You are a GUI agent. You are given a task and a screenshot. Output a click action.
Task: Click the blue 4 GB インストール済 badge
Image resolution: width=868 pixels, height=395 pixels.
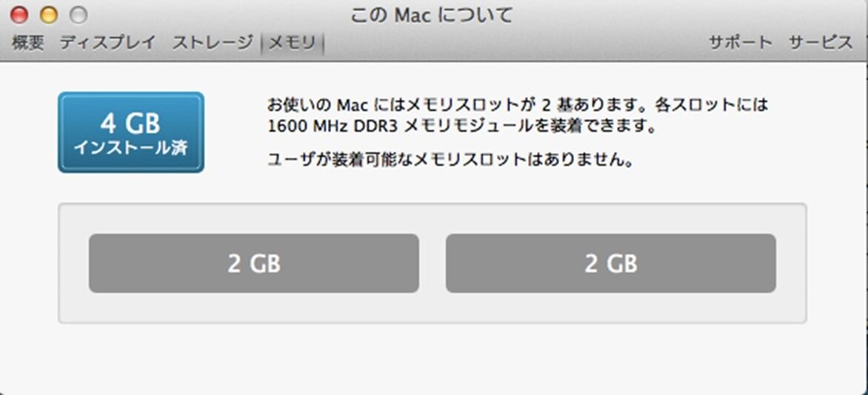(x=131, y=132)
